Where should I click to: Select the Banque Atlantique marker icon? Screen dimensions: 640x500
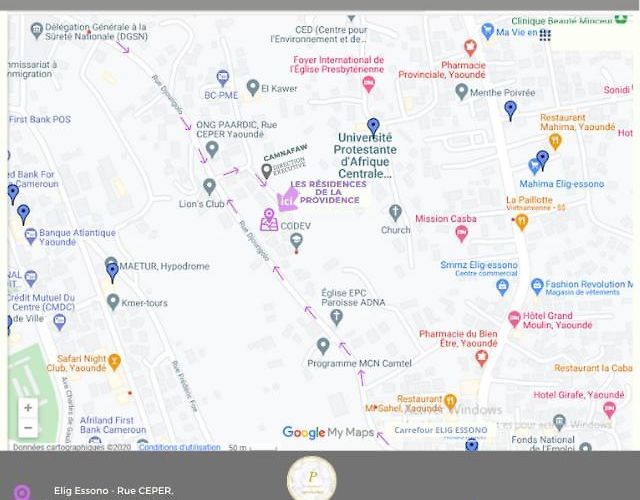click(x=31, y=236)
